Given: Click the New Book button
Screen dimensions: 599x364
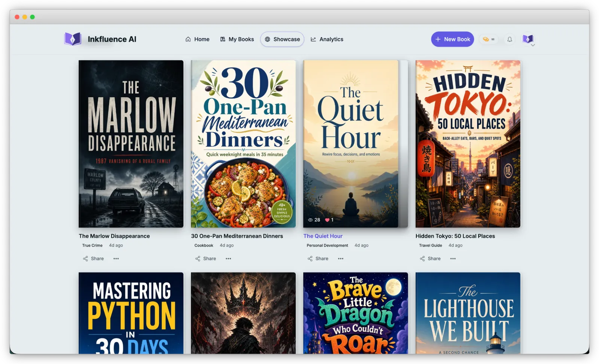Looking at the screenshot, I should tap(452, 39).
